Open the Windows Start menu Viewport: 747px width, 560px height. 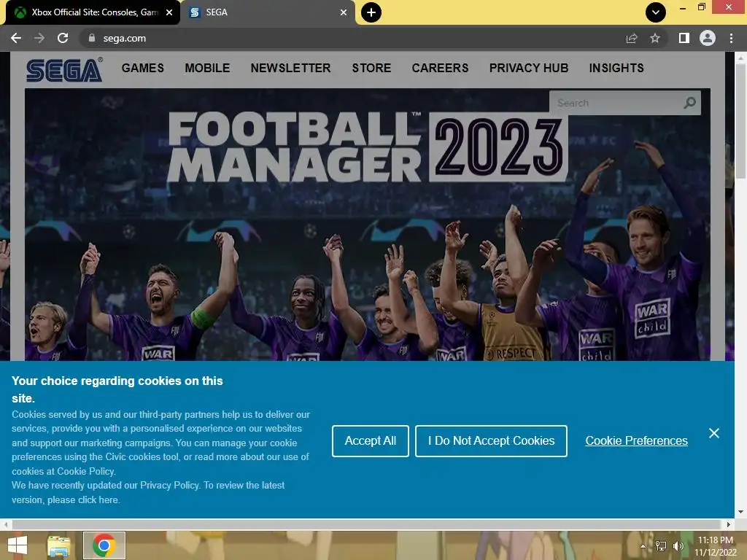[18, 545]
